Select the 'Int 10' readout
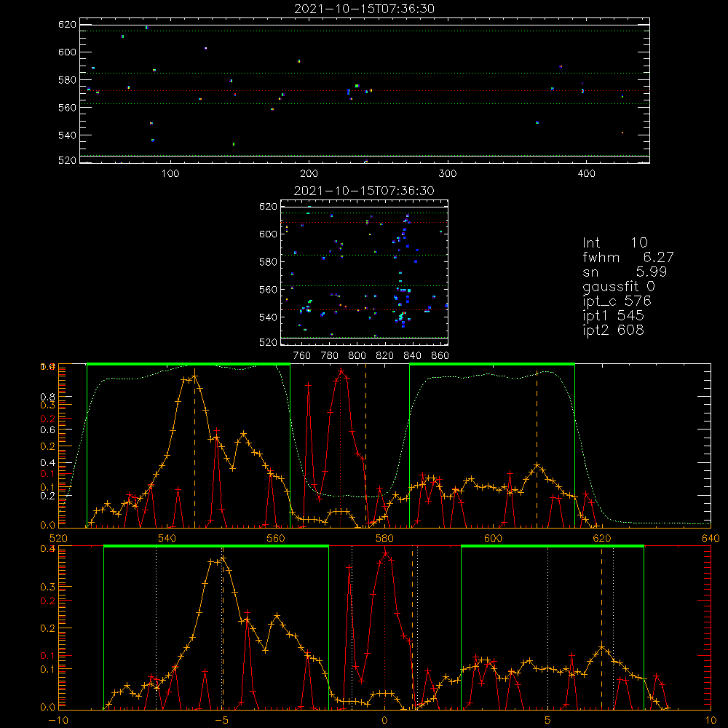Screen dimensions: 728x728 (x=614, y=242)
